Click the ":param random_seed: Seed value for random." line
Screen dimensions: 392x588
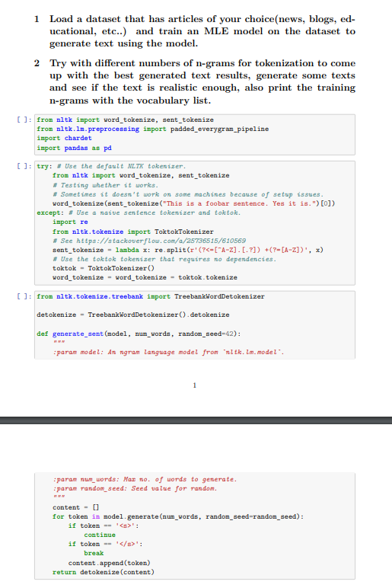[135, 488]
